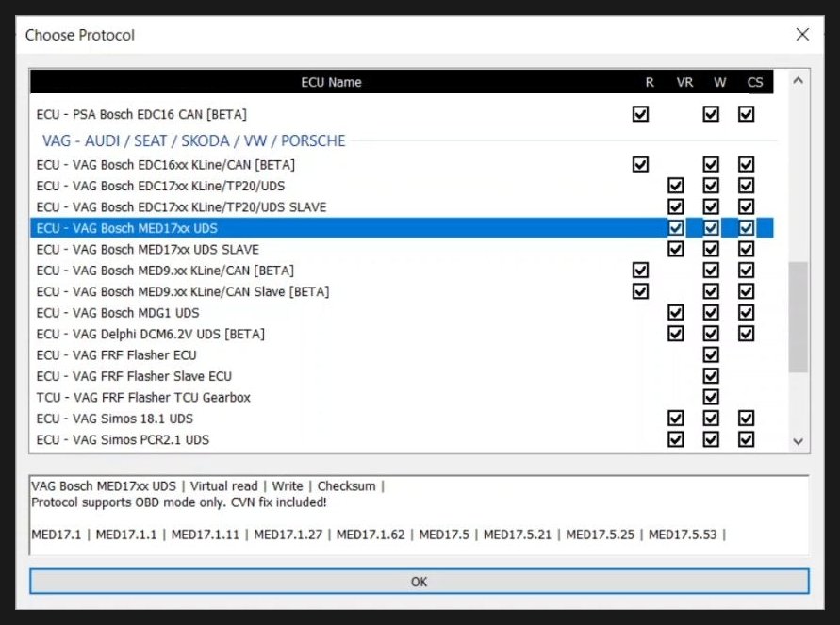Image resolution: width=840 pixels, height=625 pixels.
Task: Toggle W checkbox for highlighted MED17xx UDS row
Action: pos(711,228)
